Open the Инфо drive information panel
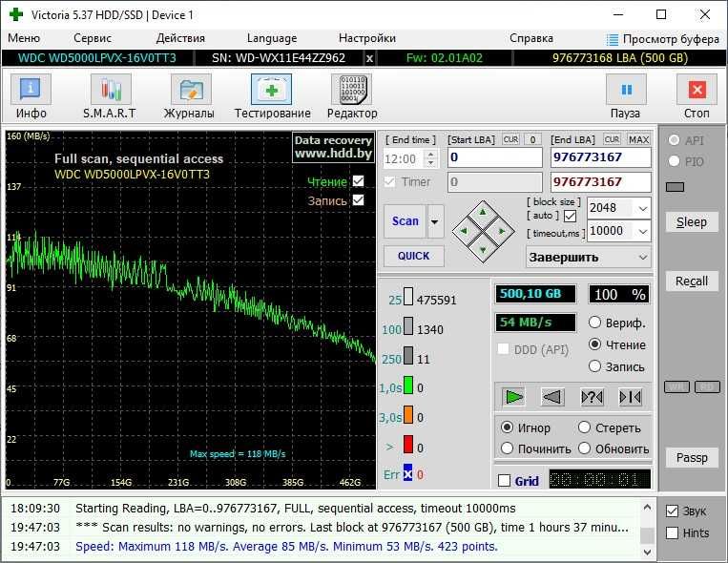 point(31,96)
